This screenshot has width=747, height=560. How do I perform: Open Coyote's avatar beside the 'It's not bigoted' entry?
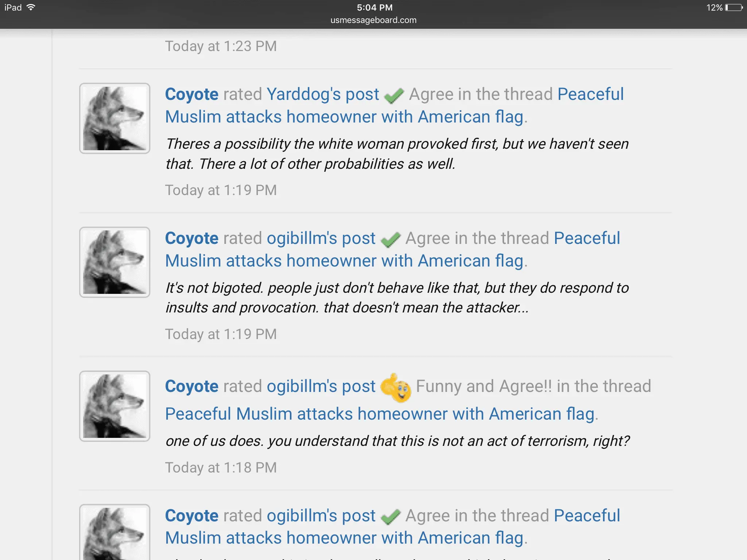coord(115,262)
